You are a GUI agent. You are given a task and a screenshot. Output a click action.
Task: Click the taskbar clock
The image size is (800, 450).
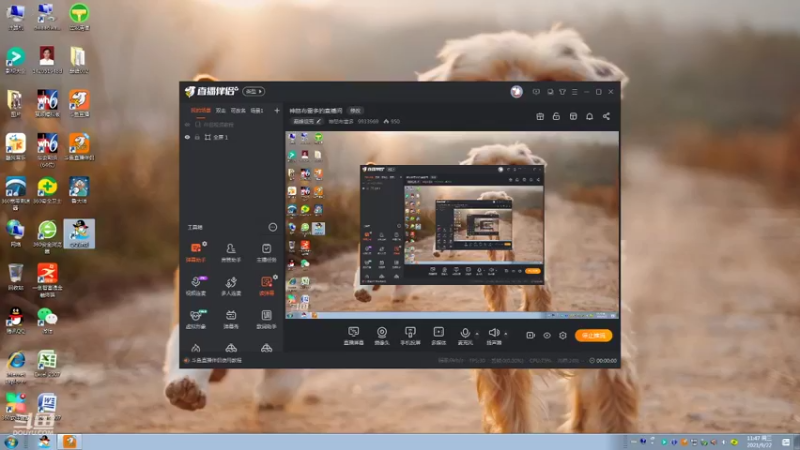pyautogui.click(x=759, y=442)
